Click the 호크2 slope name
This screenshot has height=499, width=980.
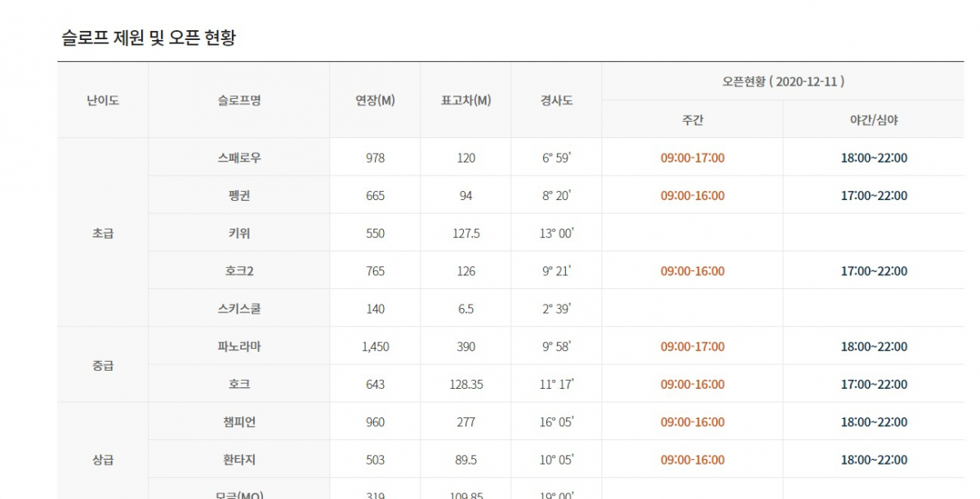[239, 271]
